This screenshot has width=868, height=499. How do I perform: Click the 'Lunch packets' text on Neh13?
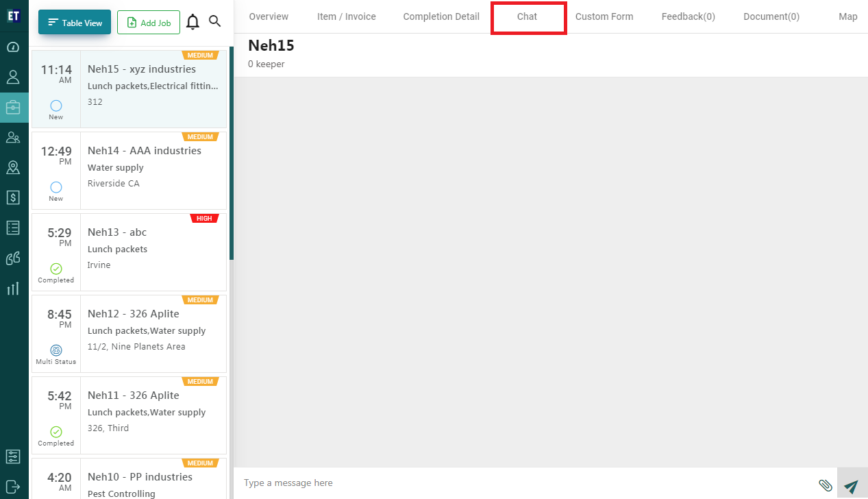[118, 249]
